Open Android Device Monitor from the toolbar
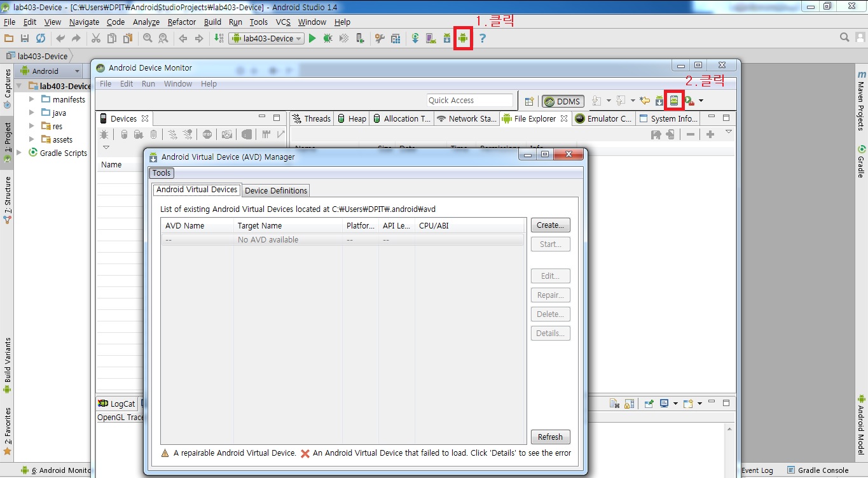868x478 pixels. (463, 38)
